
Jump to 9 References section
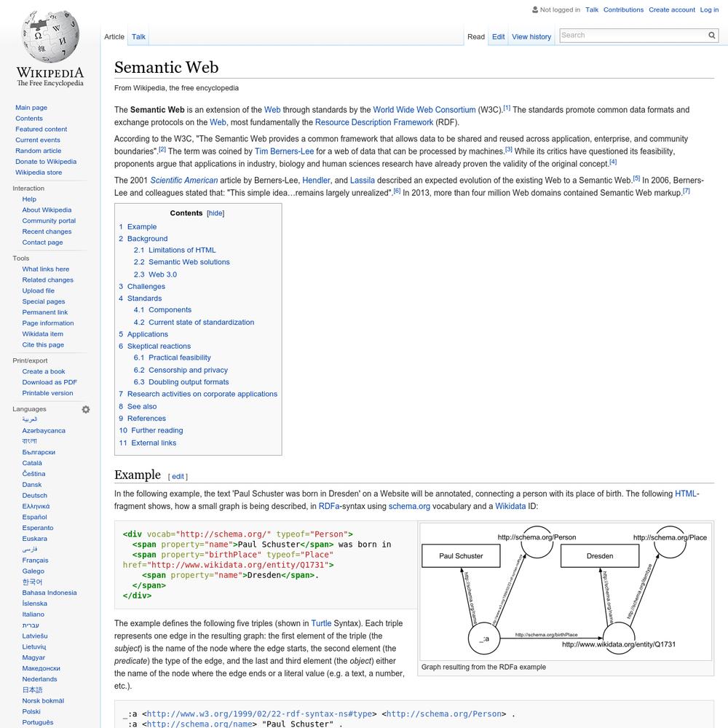pyautogui.click(x=142, y=419)
